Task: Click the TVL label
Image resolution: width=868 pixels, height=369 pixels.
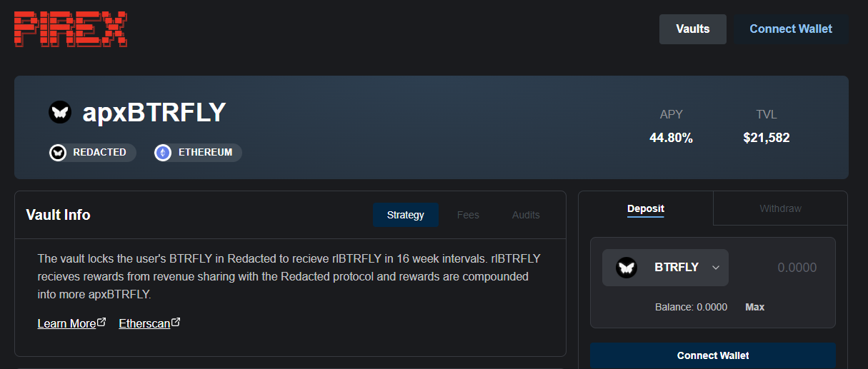Action: coord(767,114)
